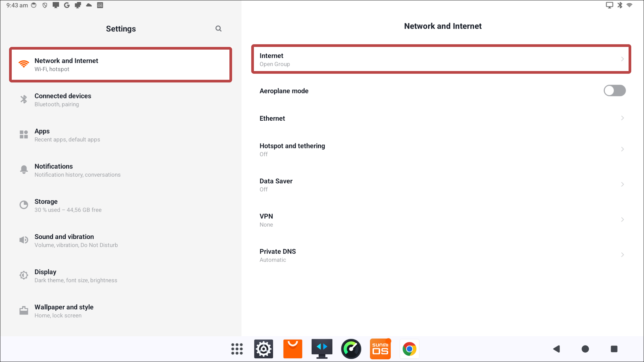Launch the SUNMI OS app icon
Viewport: 644px width, 362px height.
tap(380, 349)
